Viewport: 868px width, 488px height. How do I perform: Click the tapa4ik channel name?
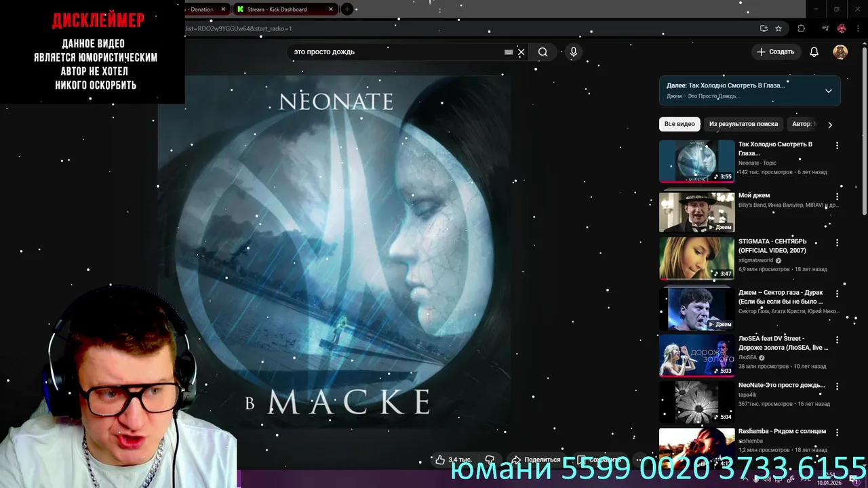pyautogui.click(x=747, y=394)
